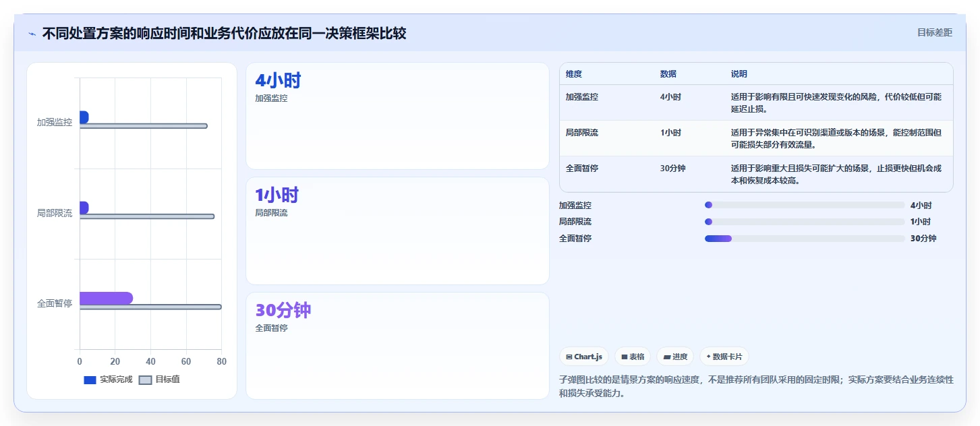980x426 pixels.
Task: Click the 1小时 value beside progress bar
Action: [921, 222]
